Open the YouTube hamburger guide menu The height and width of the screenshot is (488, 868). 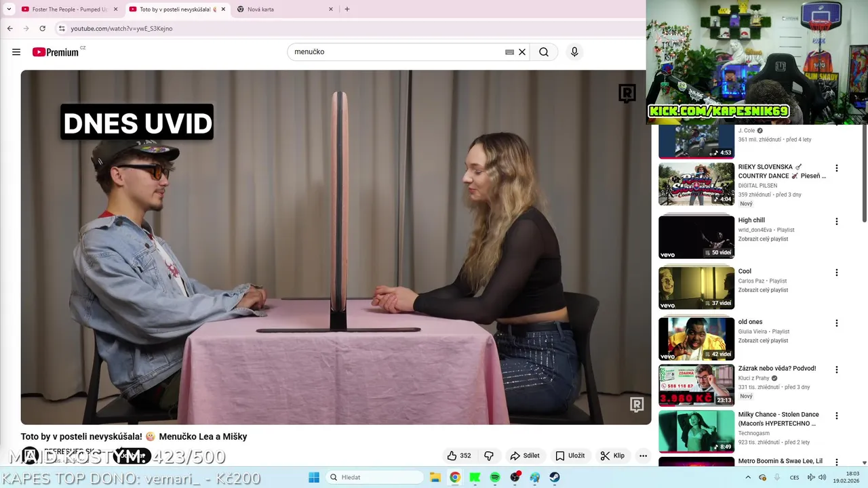pos(16,52)
